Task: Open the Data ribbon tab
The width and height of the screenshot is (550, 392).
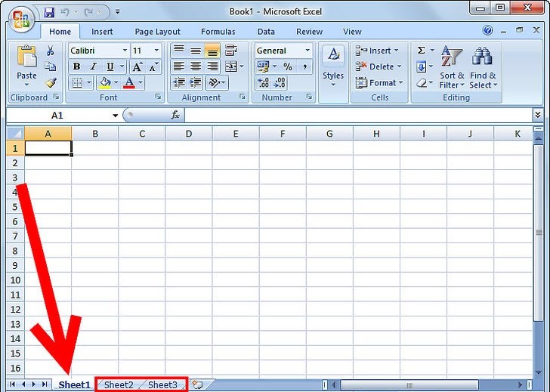Action: point(266,32)
